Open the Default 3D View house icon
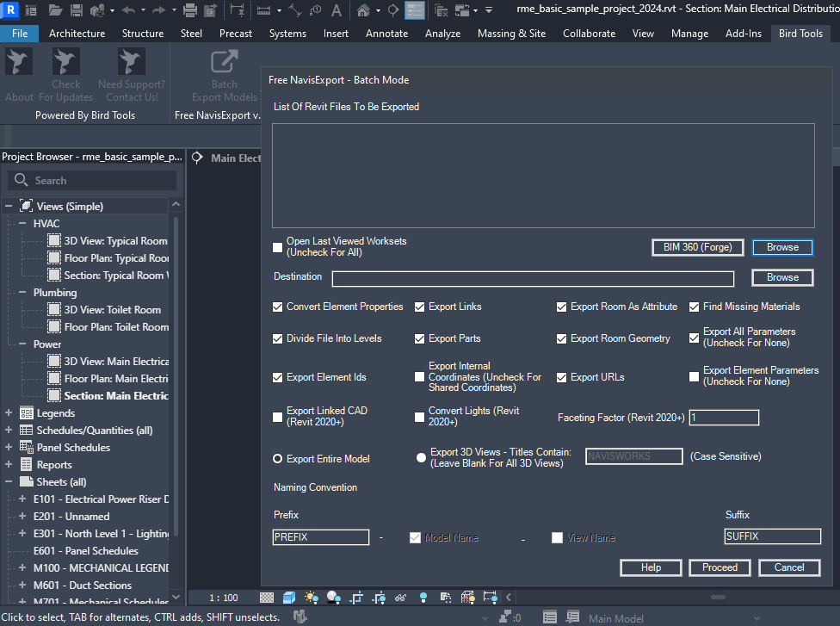This screenshot has height=626, width=840. pos(364,10)
